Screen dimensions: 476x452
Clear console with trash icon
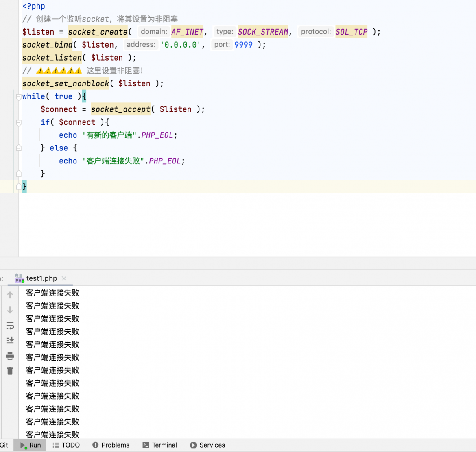click(10, 371)
